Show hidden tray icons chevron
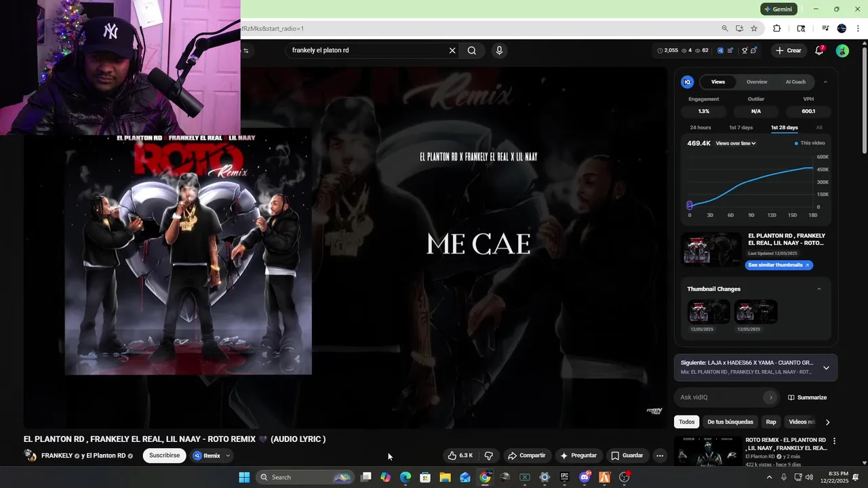868x488 pixels. [769, 477]
